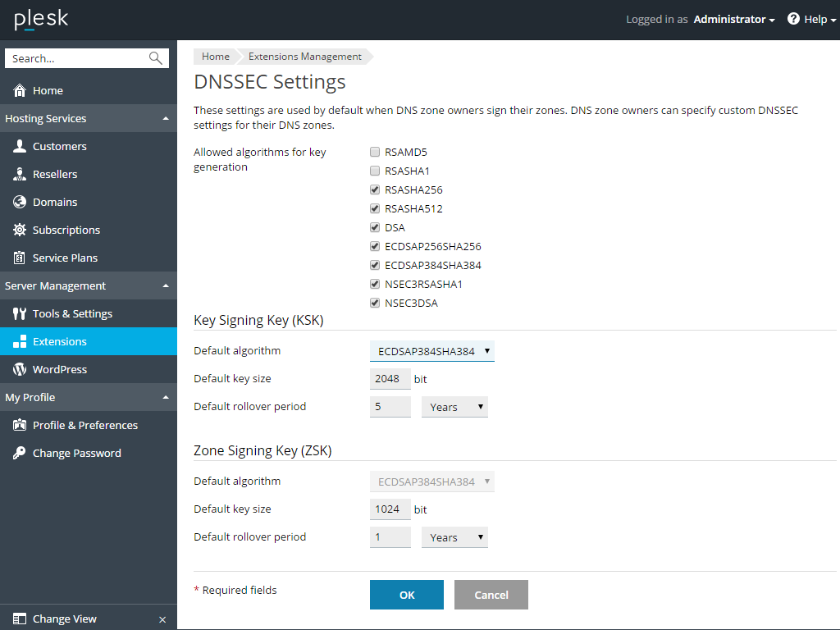Open the KSK Default algorithm dropdown
This screenshot has height=630, width=840.
[x=431, y=351]
